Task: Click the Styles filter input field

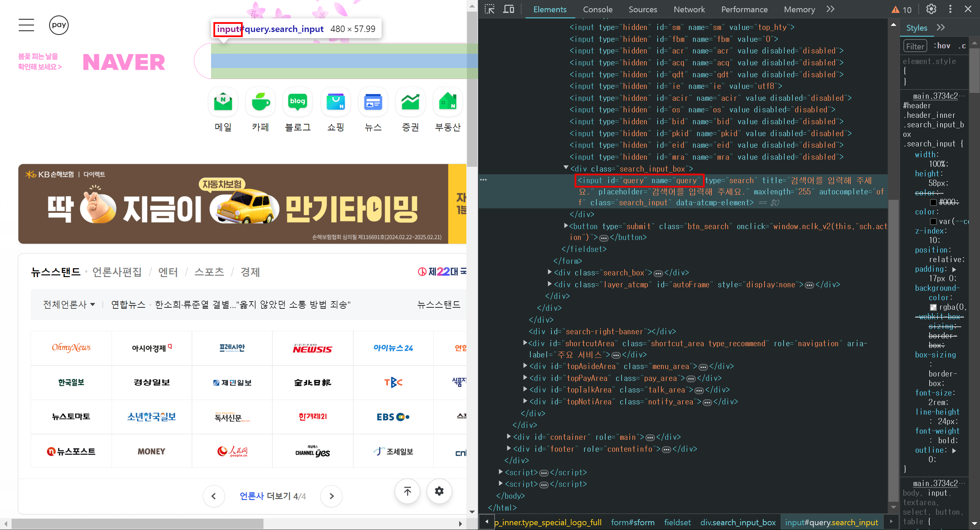Action: click(x=915, y=46)
